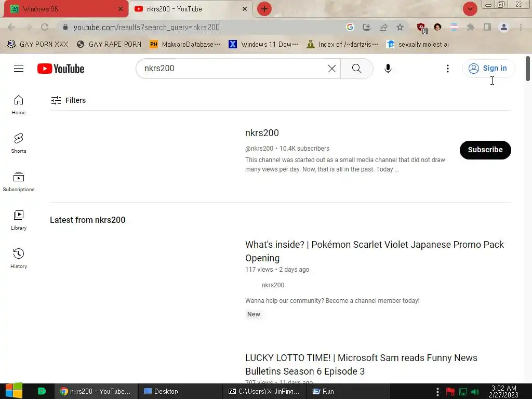This screenshot has width=532, height=399.
Task: Share this page from address bar
Action: coord(383,27)
